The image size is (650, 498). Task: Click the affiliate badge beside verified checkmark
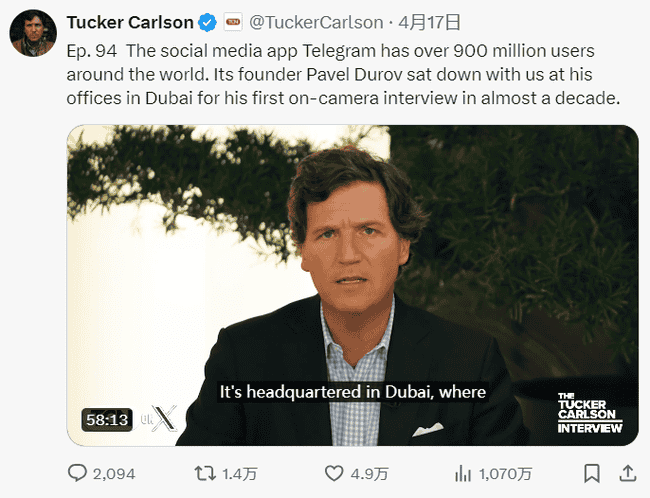tap(230, 22)
